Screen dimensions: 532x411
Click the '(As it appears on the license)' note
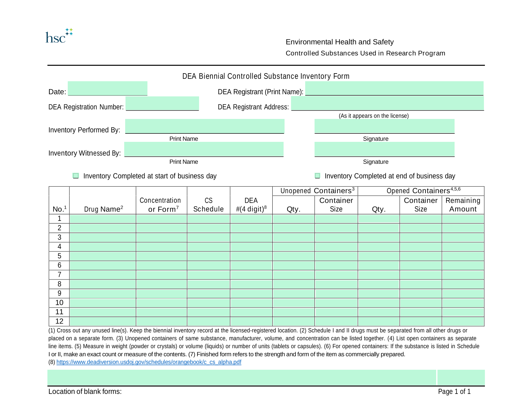point(374,116)
